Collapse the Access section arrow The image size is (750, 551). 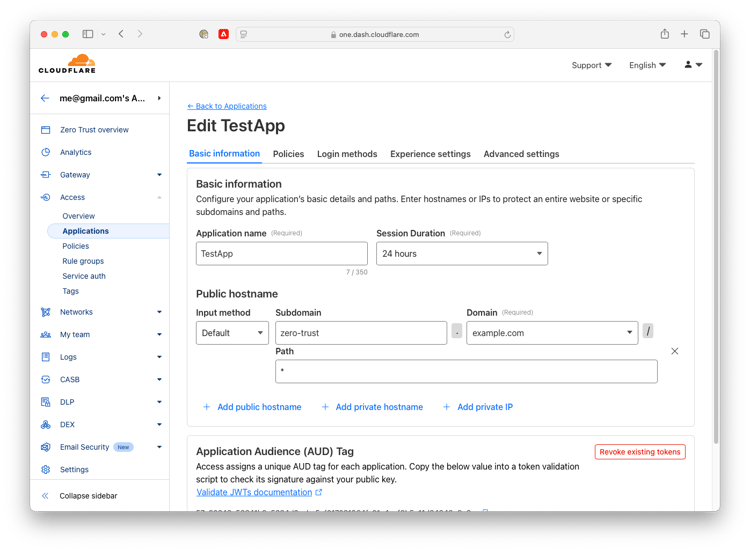tap(159, 197)
